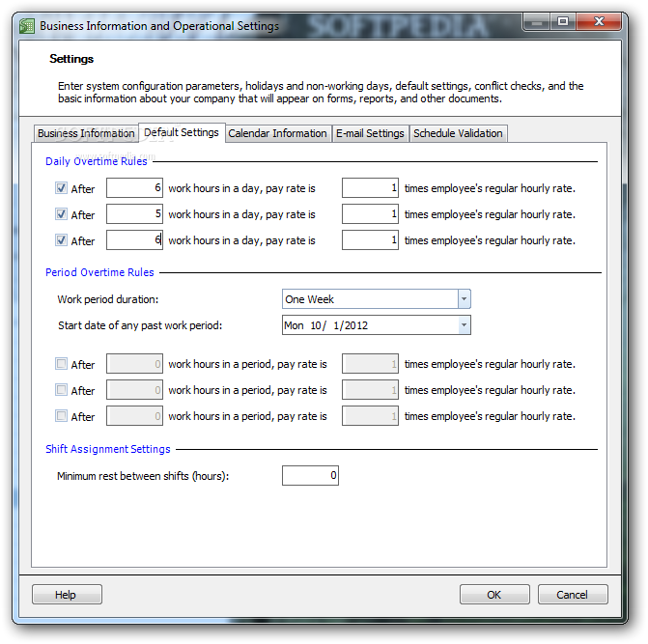Viewport: 648px width, 644px height.
Task: Open the Schedule Validation tab
Action: [458, 133]
